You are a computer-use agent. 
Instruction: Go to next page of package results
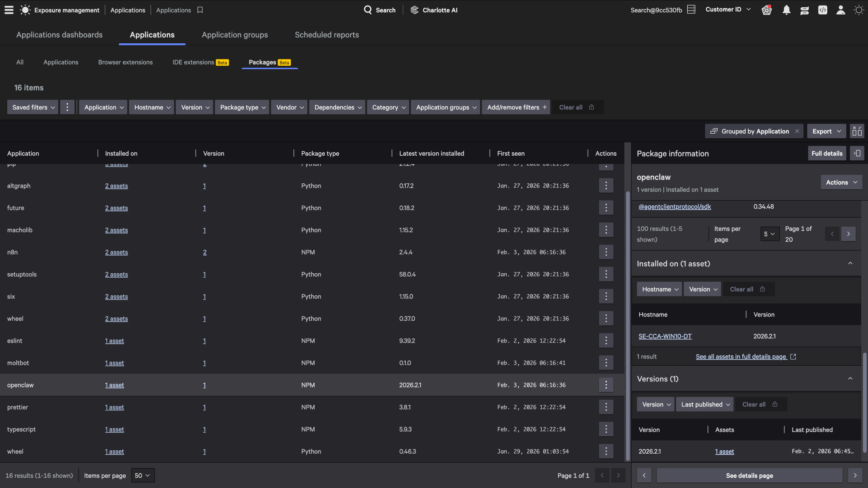(848, 234)
